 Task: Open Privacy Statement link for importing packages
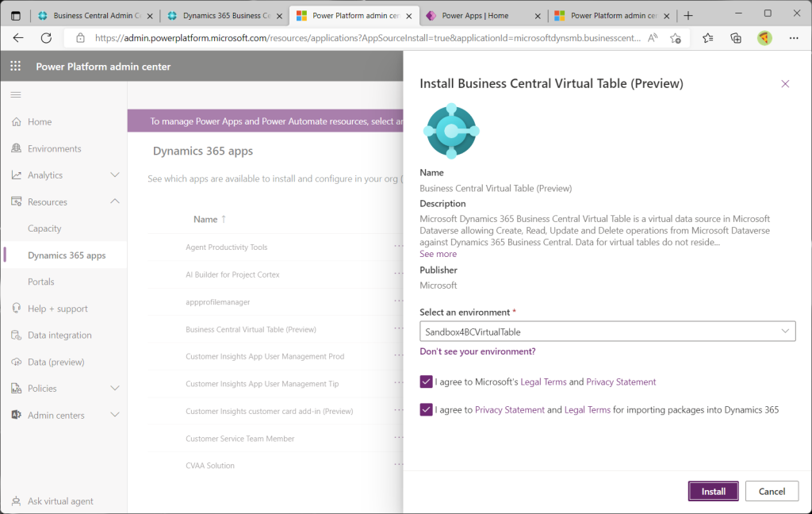[510, 410]
